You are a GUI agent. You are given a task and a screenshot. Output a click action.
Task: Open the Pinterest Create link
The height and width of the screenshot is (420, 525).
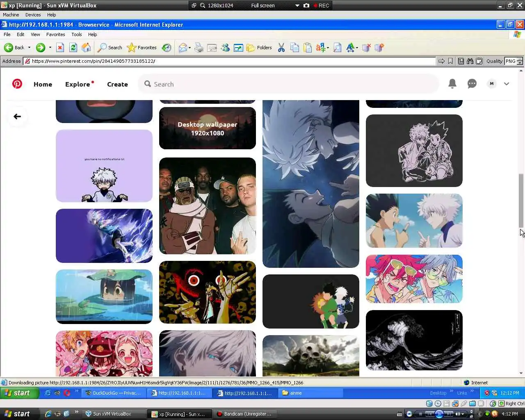click(117, 84)
